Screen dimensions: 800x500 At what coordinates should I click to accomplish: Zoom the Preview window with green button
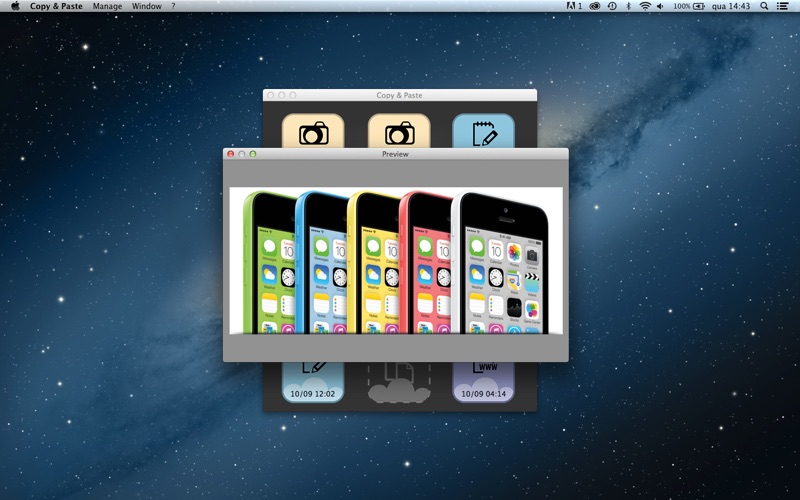(x=253, y=154)
